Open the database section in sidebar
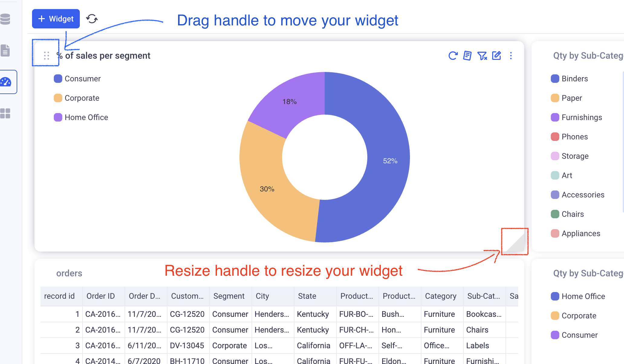 [x=5, y=19]
